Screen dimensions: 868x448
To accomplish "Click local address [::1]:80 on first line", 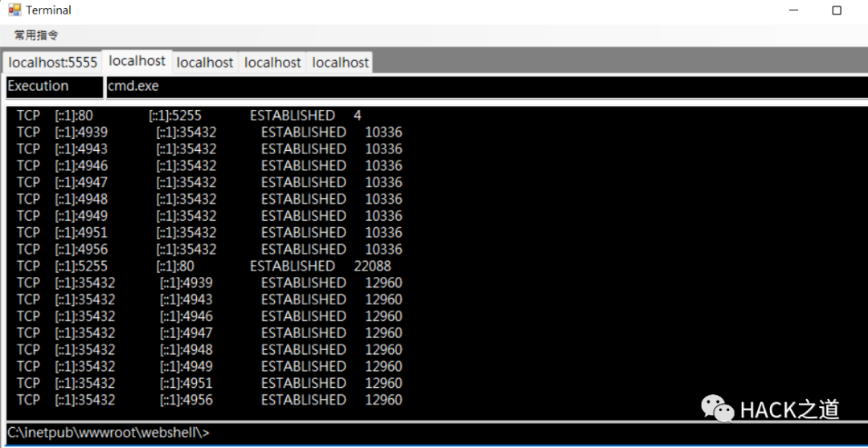I will tap(74, 116).
